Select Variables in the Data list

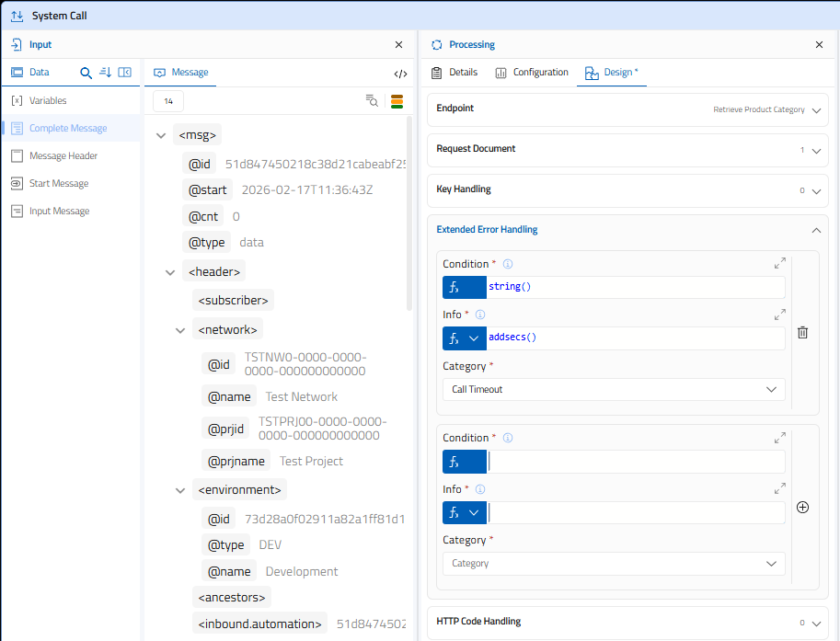[x=48, y=101]
